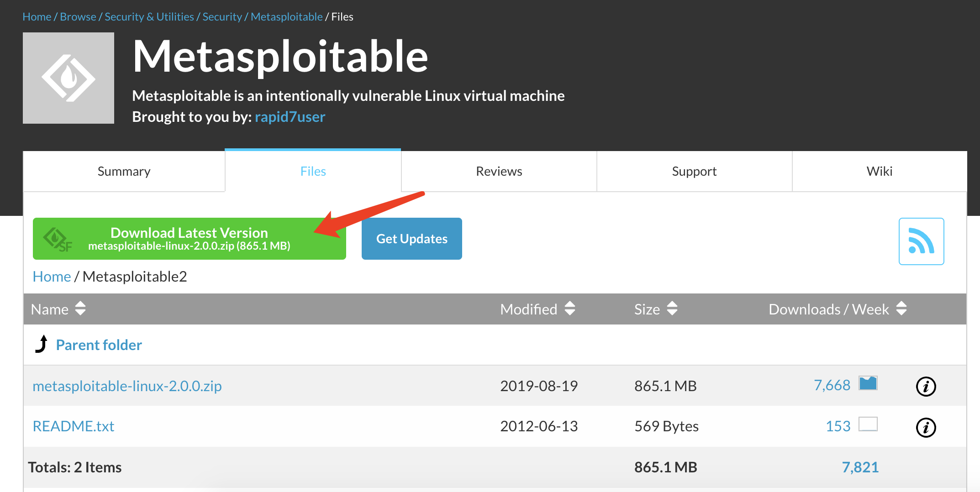Click the file icon next to README's download count
This screenshot has width=980, height=492.
coord(869,424)
